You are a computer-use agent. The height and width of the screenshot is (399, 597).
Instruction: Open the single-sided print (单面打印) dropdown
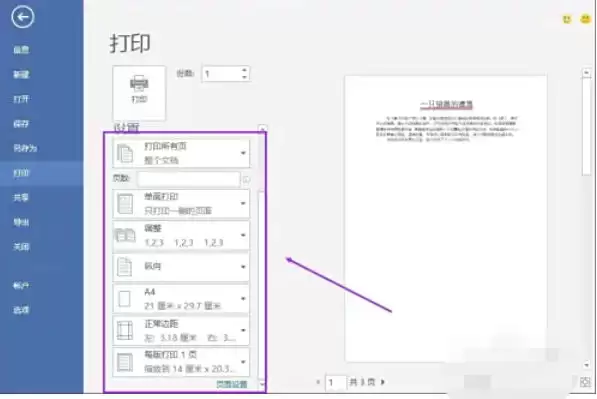tap(181, 204)
